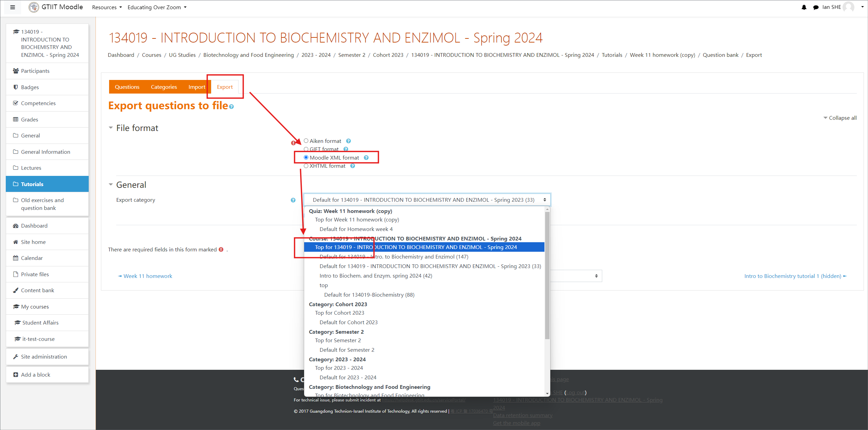Click the Ian SHE user avatar

[849, 7]
